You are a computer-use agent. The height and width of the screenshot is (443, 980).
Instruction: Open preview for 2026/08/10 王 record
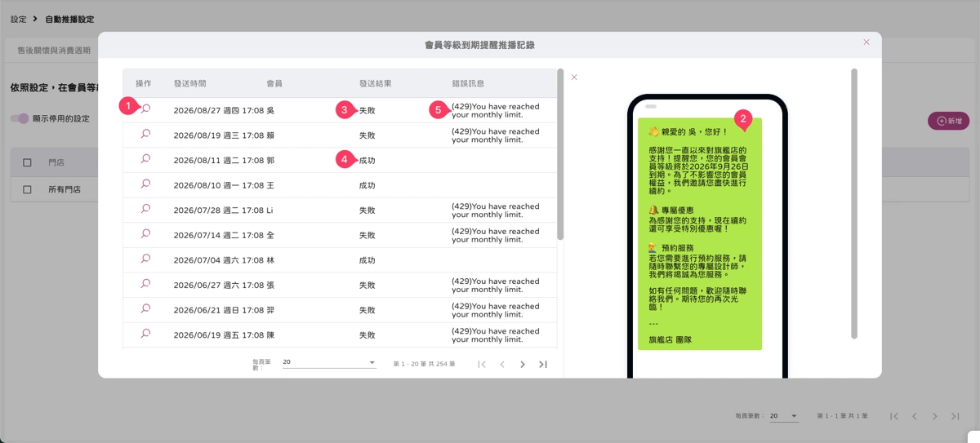tap(145, 184)
